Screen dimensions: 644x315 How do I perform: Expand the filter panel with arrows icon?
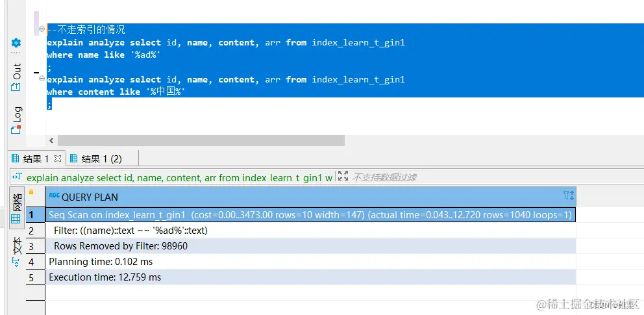[343, 177]
